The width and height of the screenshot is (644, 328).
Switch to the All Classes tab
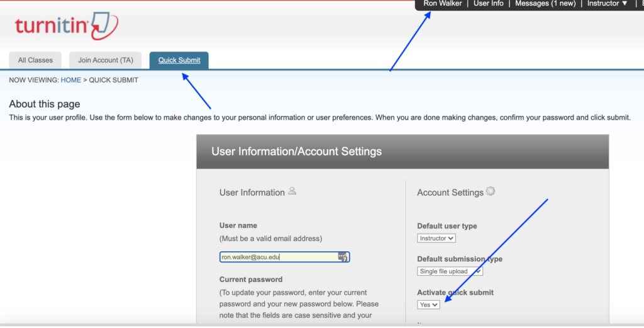click(x=35, y=60)
